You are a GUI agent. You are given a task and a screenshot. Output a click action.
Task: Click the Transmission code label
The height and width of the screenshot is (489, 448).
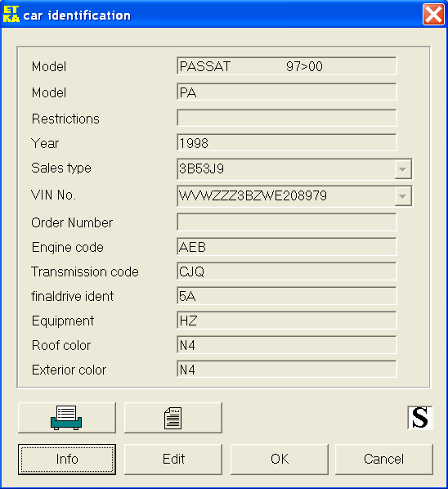(85, 271)
